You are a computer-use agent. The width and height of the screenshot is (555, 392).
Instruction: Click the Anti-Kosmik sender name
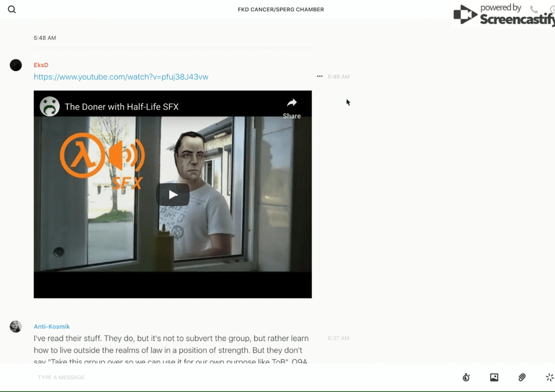pyautogui.click(x=52, y=326)
